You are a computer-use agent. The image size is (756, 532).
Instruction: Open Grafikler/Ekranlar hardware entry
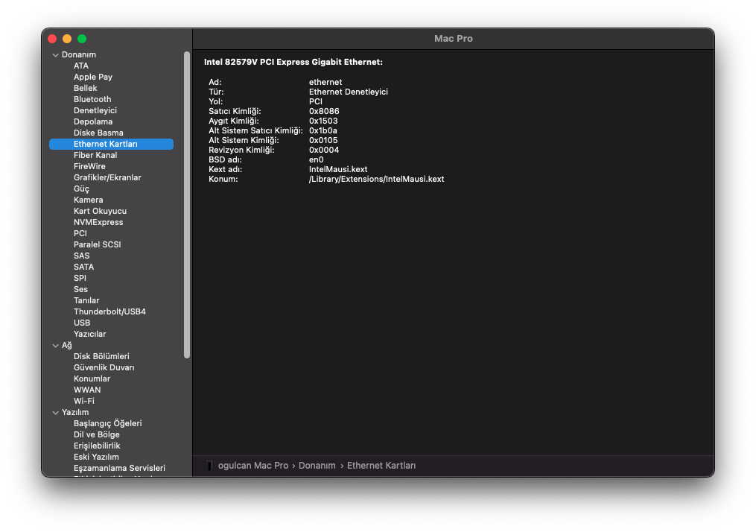click(107, 177)
